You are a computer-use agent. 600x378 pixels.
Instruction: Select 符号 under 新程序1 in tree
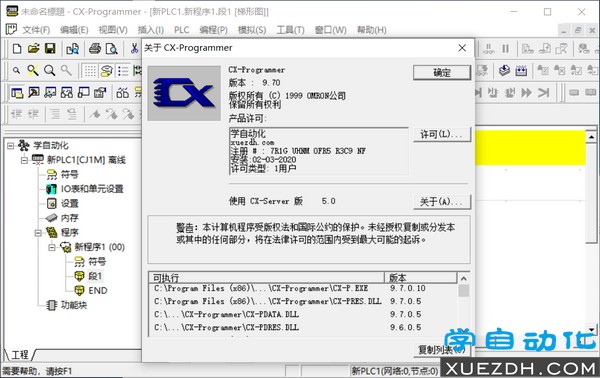click(x=97, y=261)
